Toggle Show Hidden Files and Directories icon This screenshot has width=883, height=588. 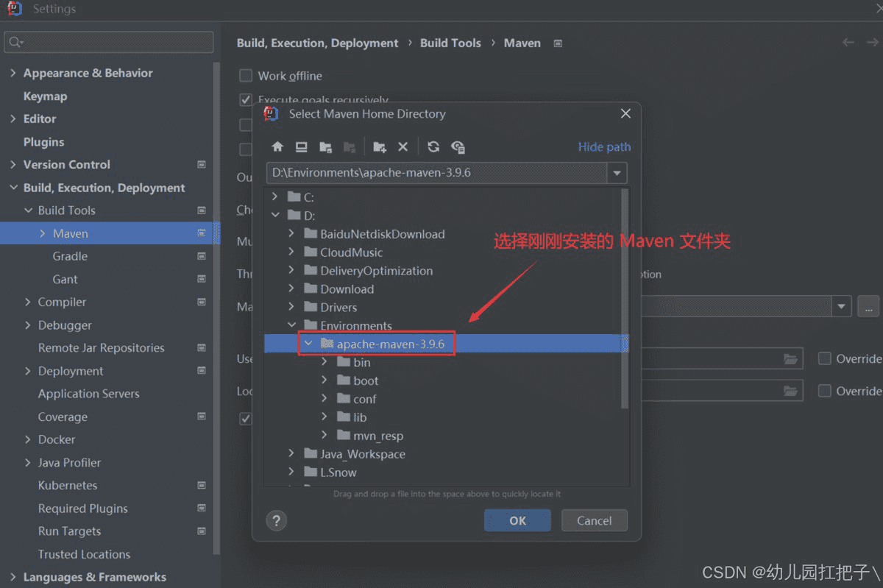458,146
